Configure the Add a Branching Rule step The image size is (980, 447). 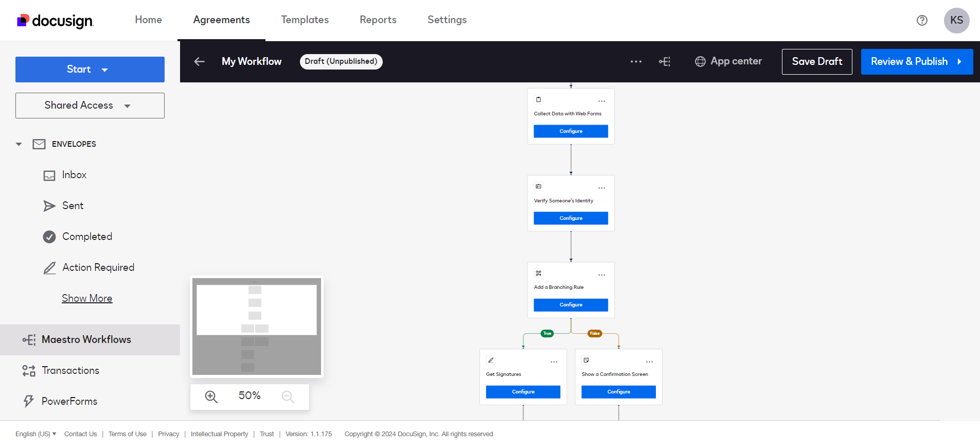(x=571, y=305)
